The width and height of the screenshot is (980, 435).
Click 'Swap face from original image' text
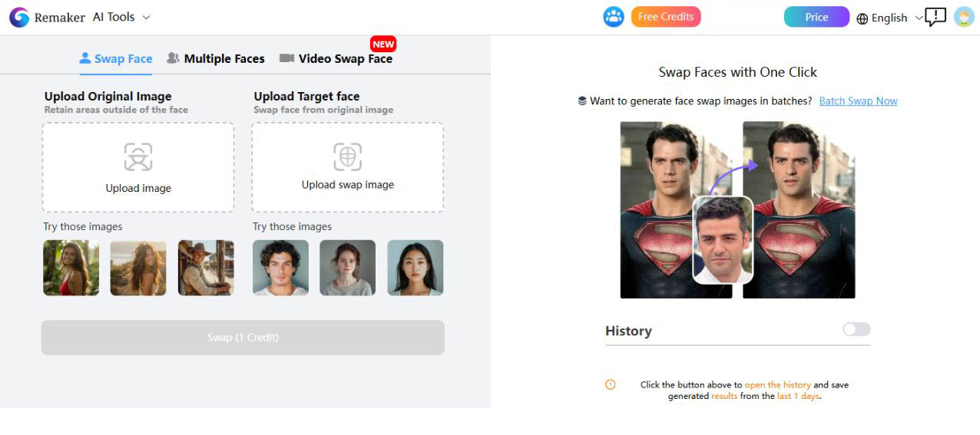click(x=323, y=110)
